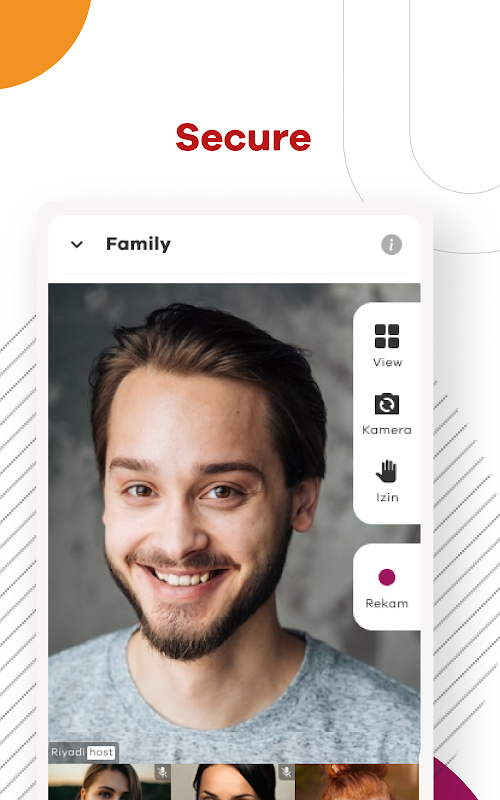Click the Rekam label

[387, 604]
